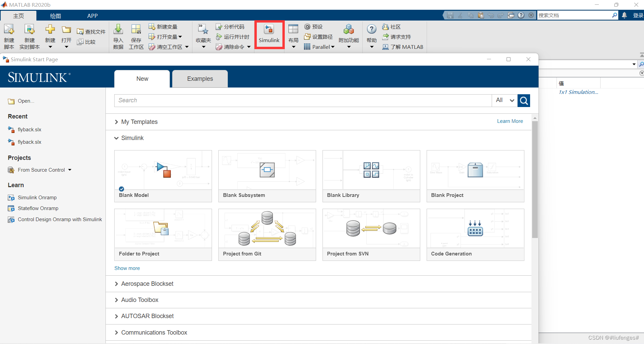Click the 1x1 Simulation... workspace value

579,92
